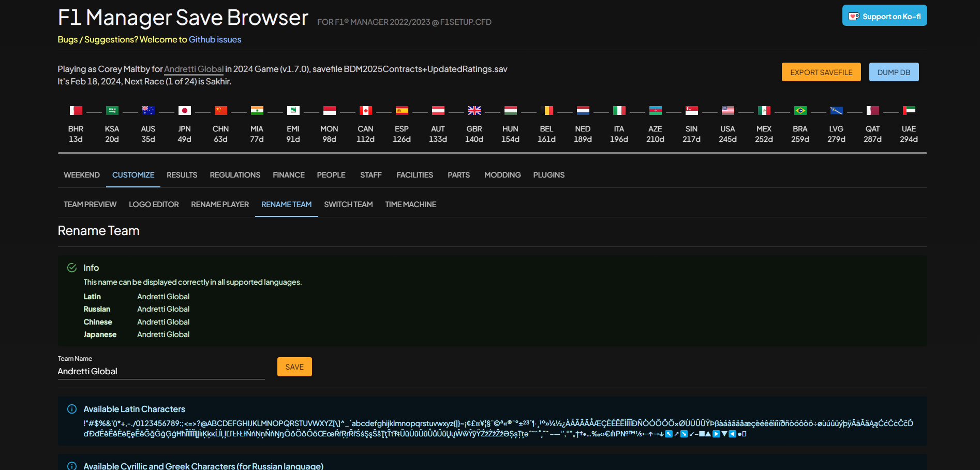Screen dimensions: 980x470
Task: Select the Miami MIA flag icon
Action: click(x=257, y=110)
